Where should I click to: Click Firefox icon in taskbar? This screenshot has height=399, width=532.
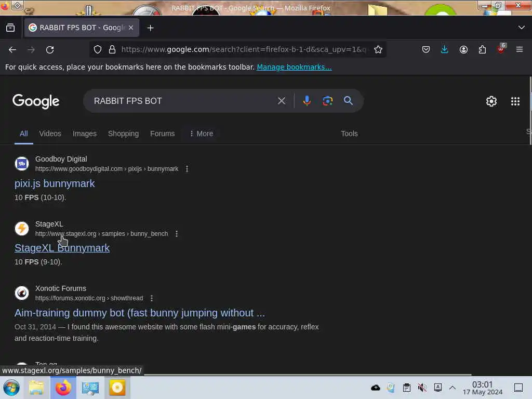pos(63,388)
